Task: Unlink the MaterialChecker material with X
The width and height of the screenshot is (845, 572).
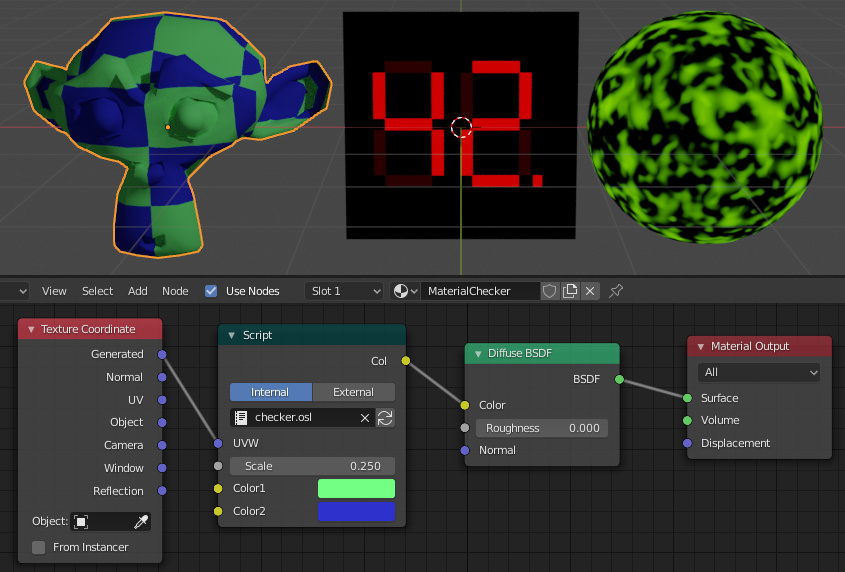Action: 590,291
